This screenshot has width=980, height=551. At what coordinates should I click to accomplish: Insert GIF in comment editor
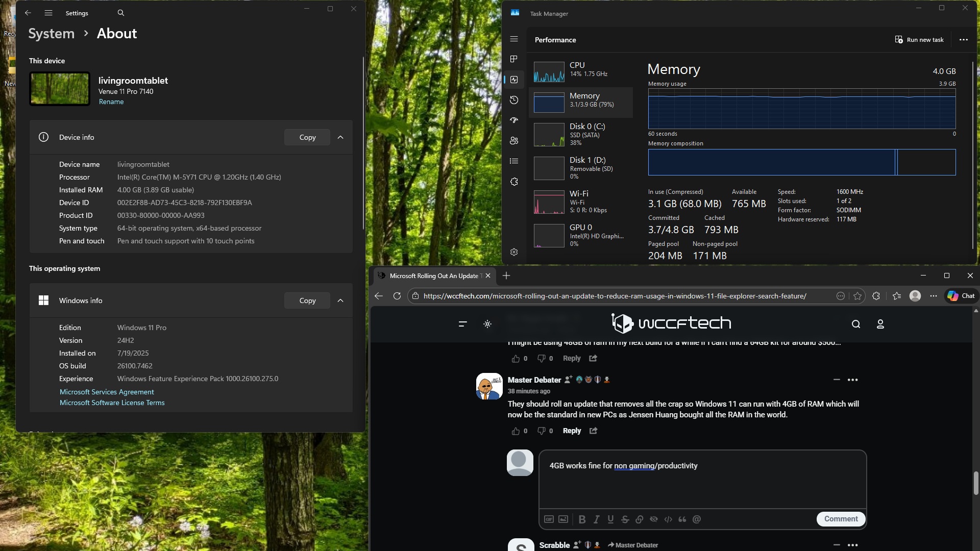(x=549, y=519)
